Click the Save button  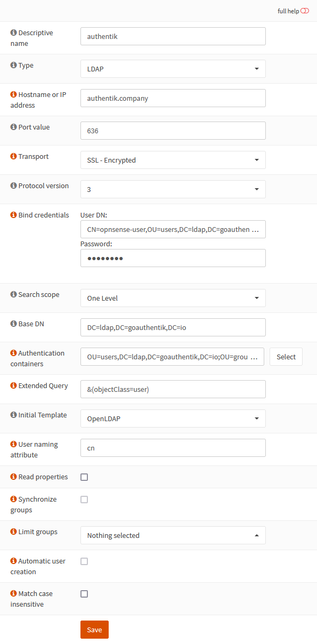(x=94, y=630)
